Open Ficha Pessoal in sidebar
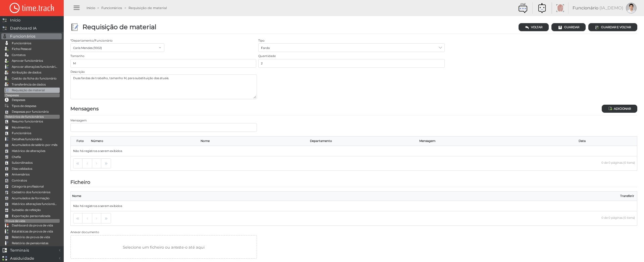 click(21, 49)
